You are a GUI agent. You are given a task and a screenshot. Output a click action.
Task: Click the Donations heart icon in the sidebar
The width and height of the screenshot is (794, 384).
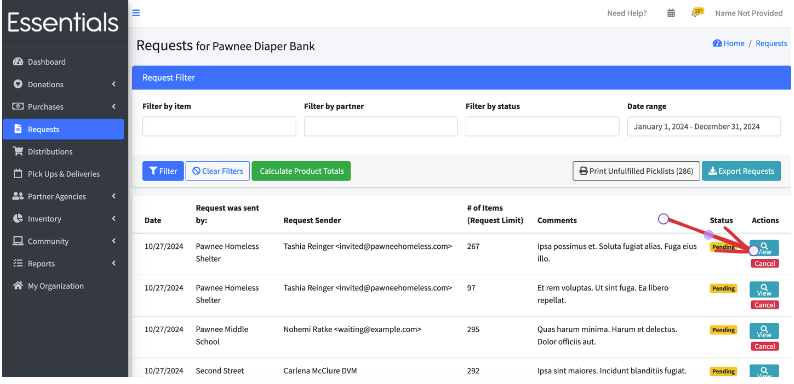tap(18, 84)
